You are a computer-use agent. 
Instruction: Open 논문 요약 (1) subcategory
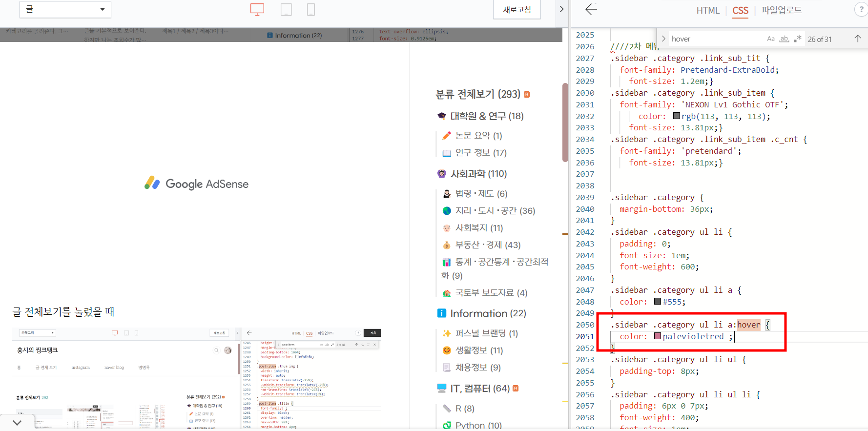(479, 136)
